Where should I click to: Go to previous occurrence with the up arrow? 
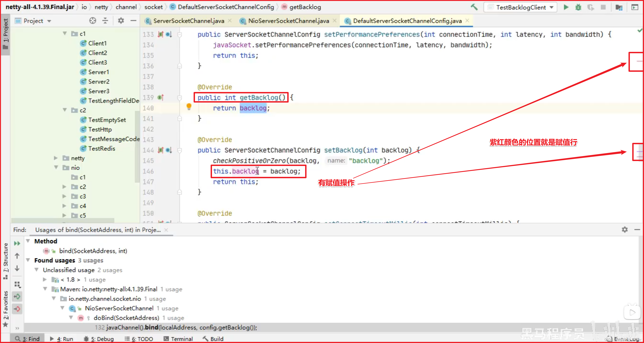click(17, 256)
